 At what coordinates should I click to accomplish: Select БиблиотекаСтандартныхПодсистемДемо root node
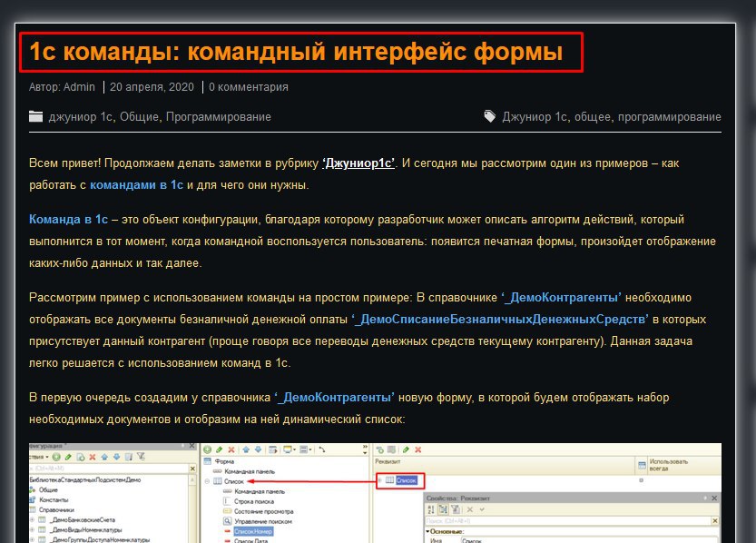(x=85, y=479)
